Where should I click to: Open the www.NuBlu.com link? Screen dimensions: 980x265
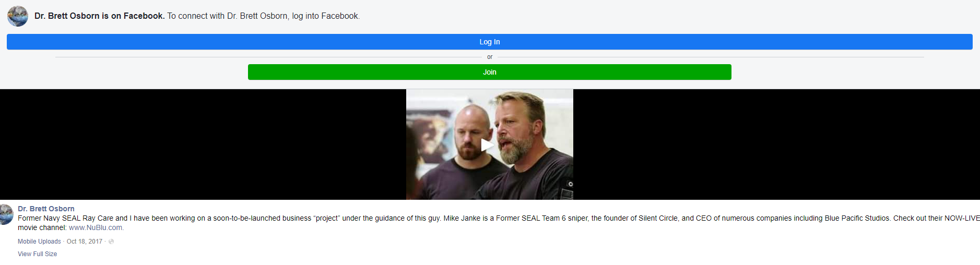point(96,227)
